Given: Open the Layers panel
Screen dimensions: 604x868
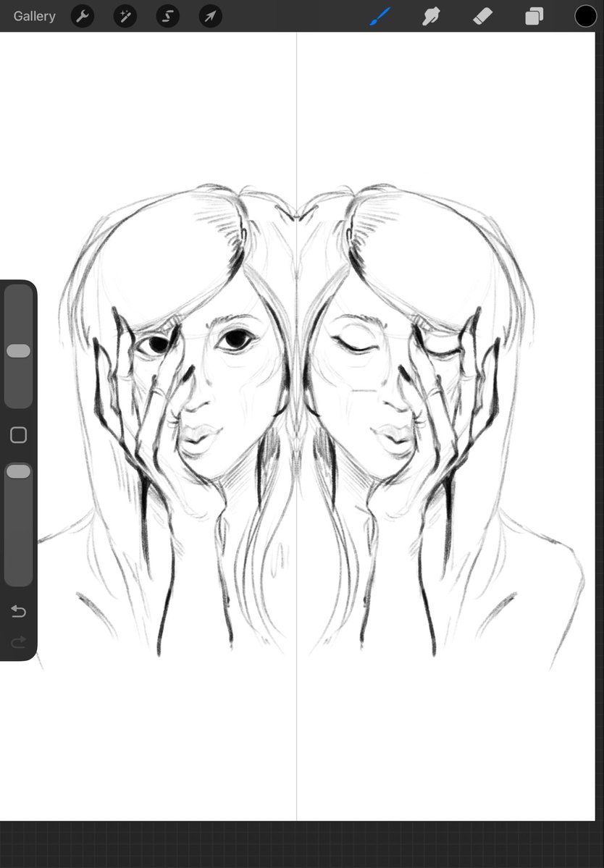Looking at the screenshot, I should (534, 16).
